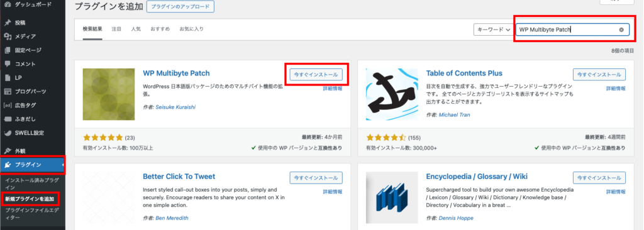This screenshot has width=644, height=230.
Task: Open author link Dennis Hoppe
Action: coord(456,218)
